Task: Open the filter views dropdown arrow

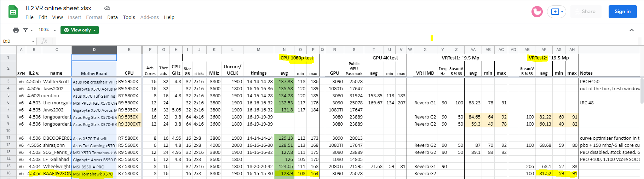Action: [31, 30]
